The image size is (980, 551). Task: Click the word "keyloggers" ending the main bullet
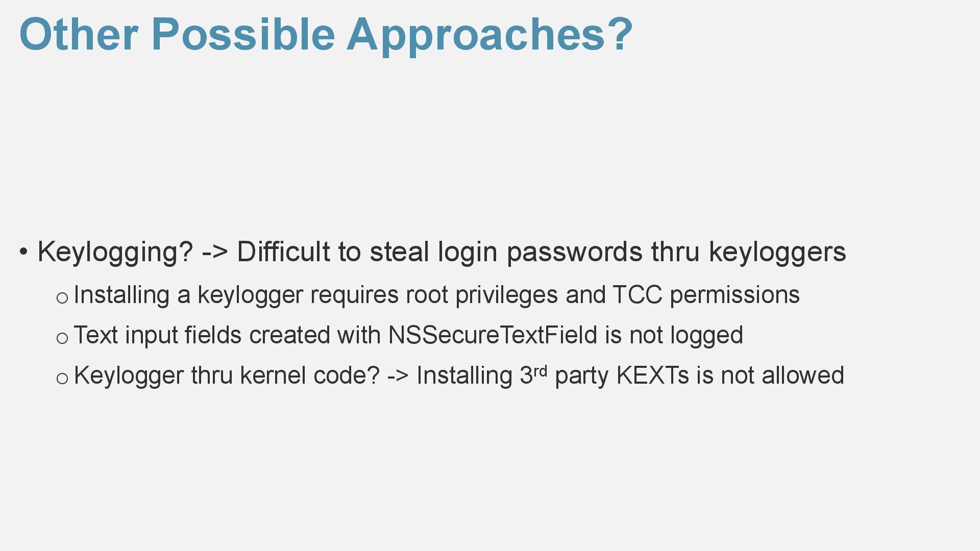(x=777, y=252)
